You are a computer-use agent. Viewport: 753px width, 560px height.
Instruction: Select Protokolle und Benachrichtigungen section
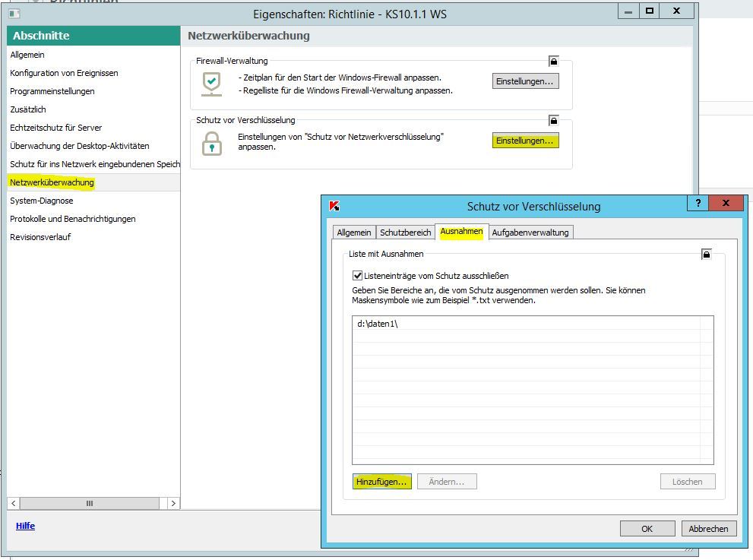pyautogui.click(x=93, y=219)
